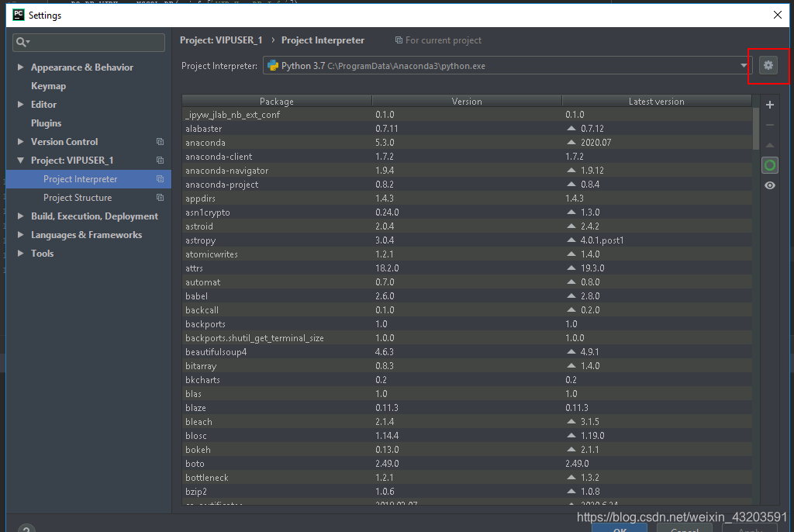
Task: Select the Keymap settings page
Action: tap(49, 85)
